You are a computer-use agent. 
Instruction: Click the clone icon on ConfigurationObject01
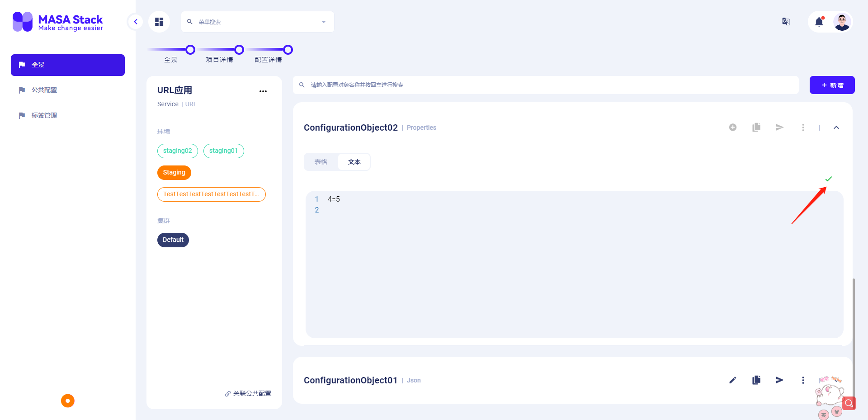click(x=756, y=380)
